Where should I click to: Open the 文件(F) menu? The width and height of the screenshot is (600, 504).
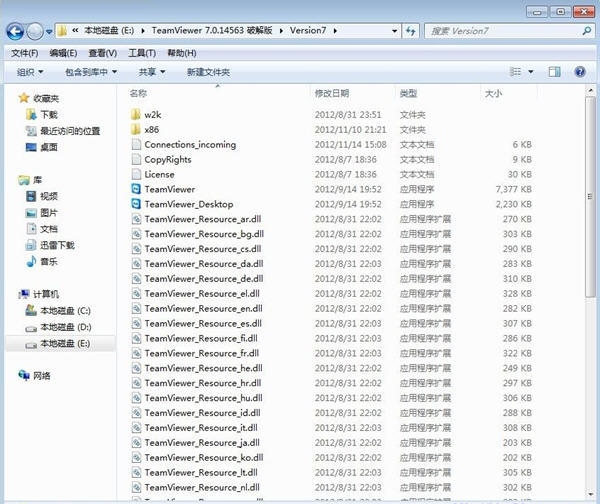tap(24, 53)
